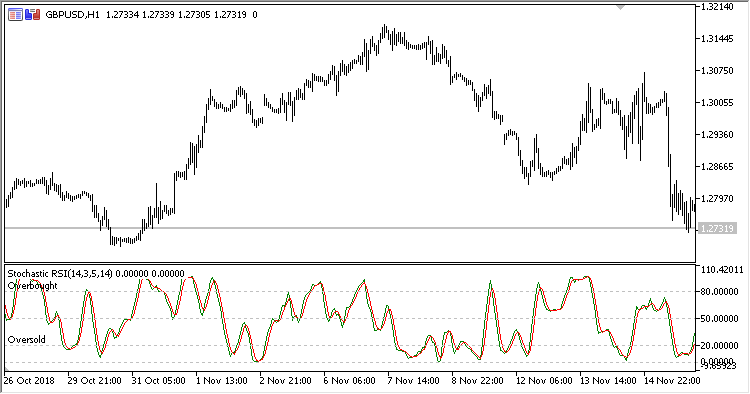Select the 1.31445 price scale value
This screenshot has width=750, height=394.
[717, 39]
